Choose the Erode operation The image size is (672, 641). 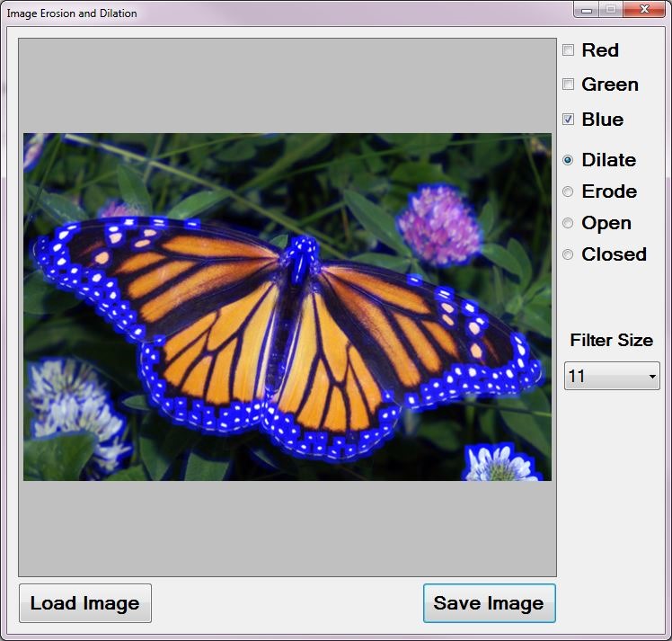568,191
